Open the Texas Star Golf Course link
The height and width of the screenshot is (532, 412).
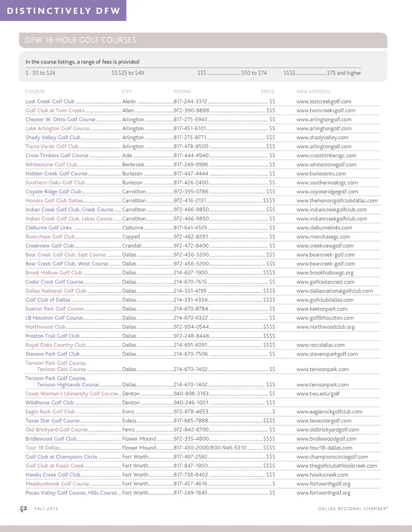click(52, 421)
